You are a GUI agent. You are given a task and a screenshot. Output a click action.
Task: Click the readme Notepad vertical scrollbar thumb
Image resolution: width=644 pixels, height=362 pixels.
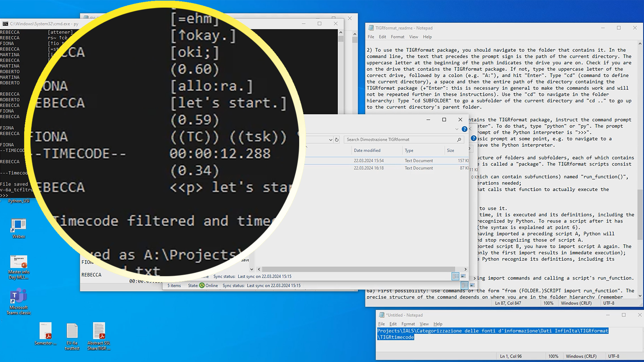pos(640,215)
